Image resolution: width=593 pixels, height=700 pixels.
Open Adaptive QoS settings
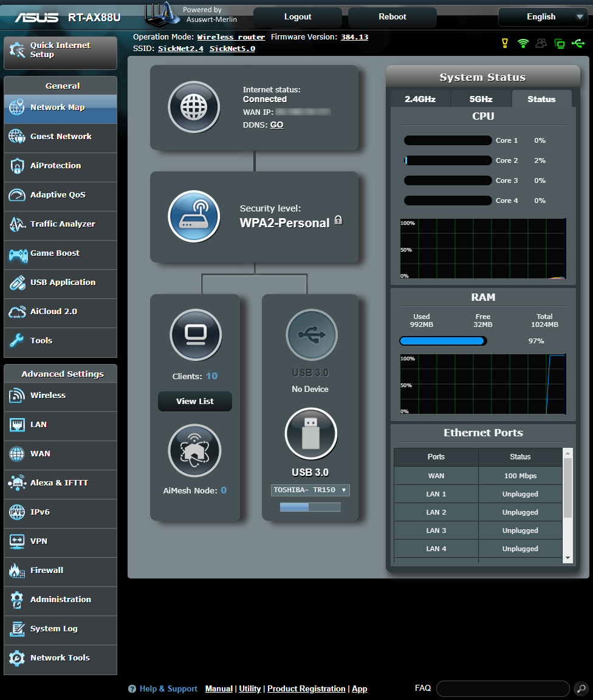coord(60,195)
